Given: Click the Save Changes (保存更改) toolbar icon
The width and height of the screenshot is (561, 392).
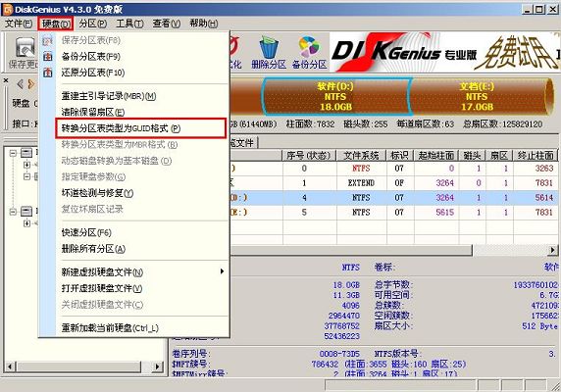Looking at the screenshot, I should coord(25,47).
